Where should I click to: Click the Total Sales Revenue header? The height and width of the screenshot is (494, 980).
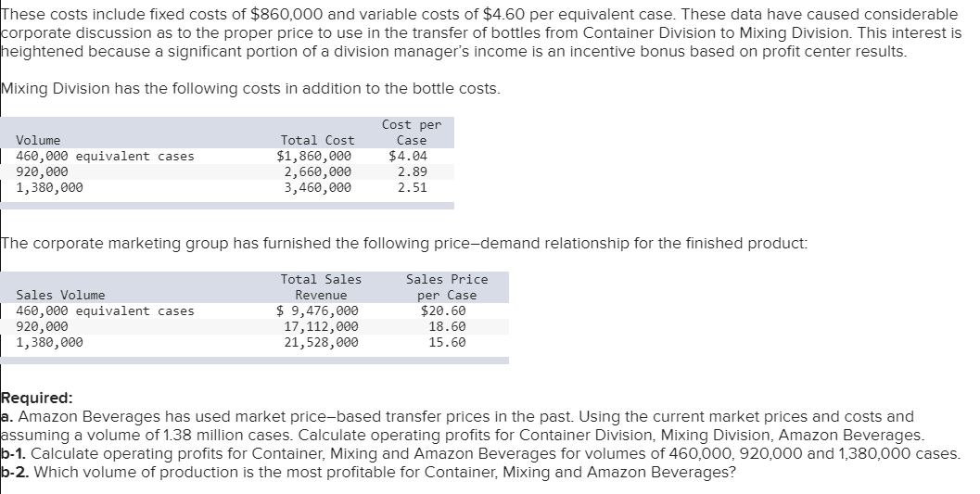pyautogui.click(x=321, y=286)
